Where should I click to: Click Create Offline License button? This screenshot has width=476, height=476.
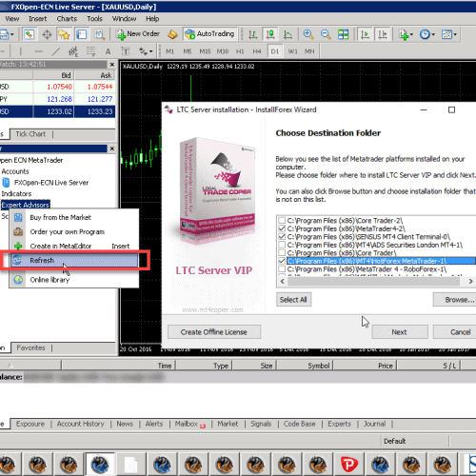214,332
